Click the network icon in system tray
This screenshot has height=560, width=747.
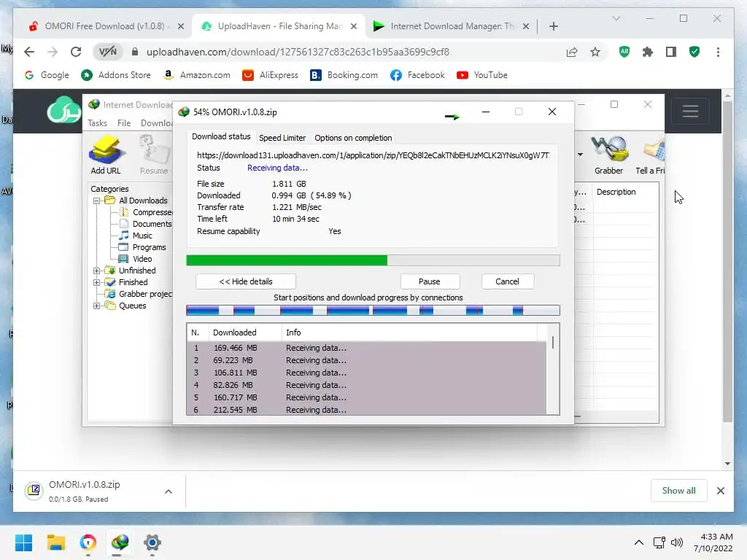pos(659,542)
